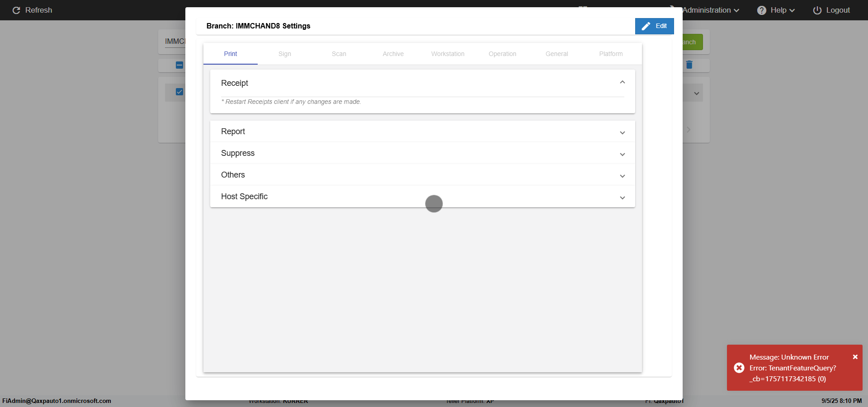Click the 'Restart Receipts client' note text
This screenshot has height=407, width=868.
pyautogui.click(x=291, y=102)
